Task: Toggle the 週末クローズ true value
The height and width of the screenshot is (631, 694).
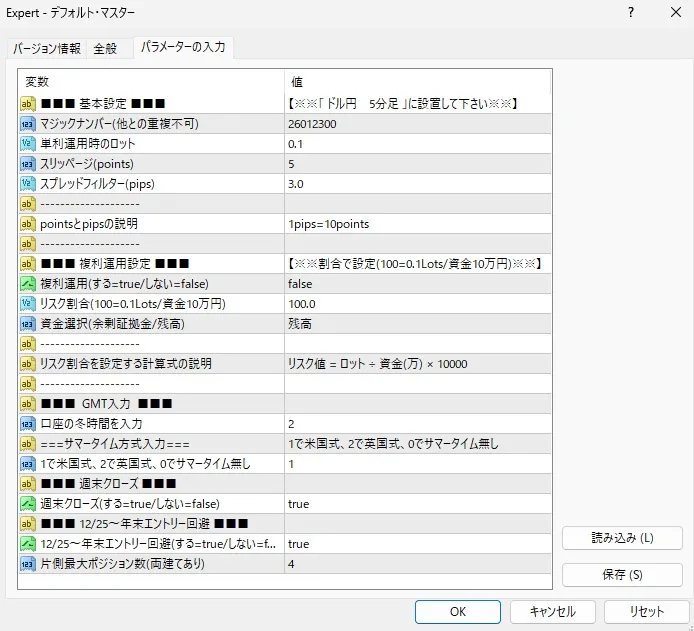Action: [x=416, y=504]
